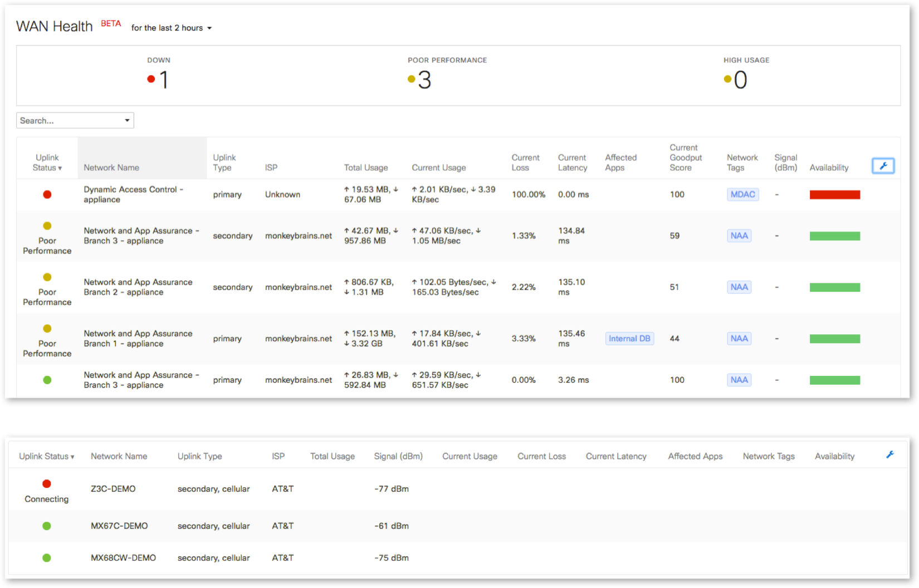
Task: Select the '-61 dBm' signal value
Action: (392, 526)
